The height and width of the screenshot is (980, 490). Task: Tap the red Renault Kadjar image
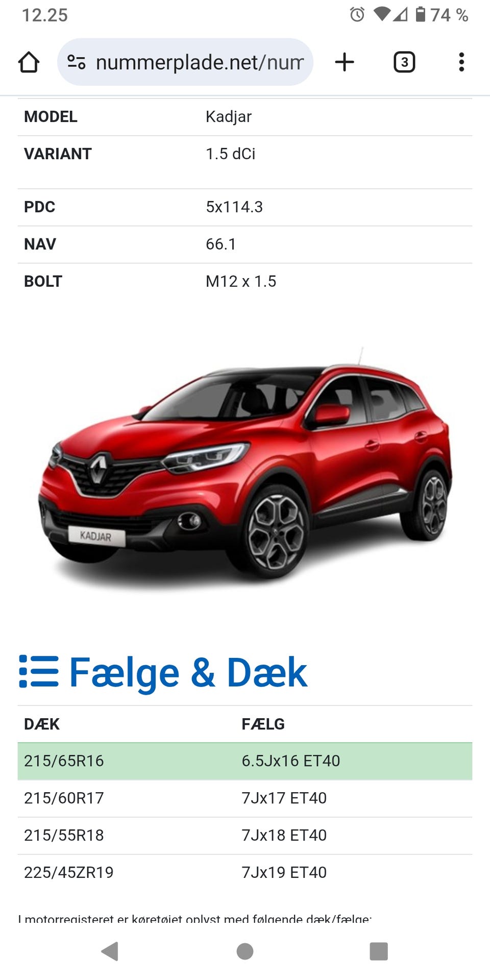click(x=245, y=467)
